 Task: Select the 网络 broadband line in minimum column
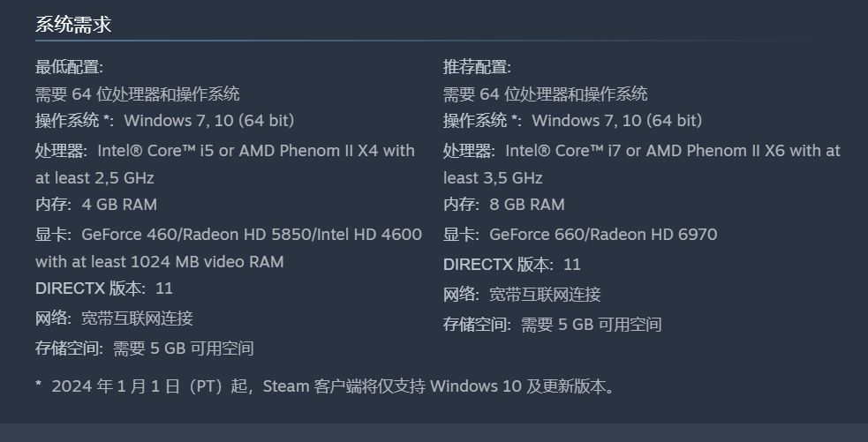click(114, 318)
